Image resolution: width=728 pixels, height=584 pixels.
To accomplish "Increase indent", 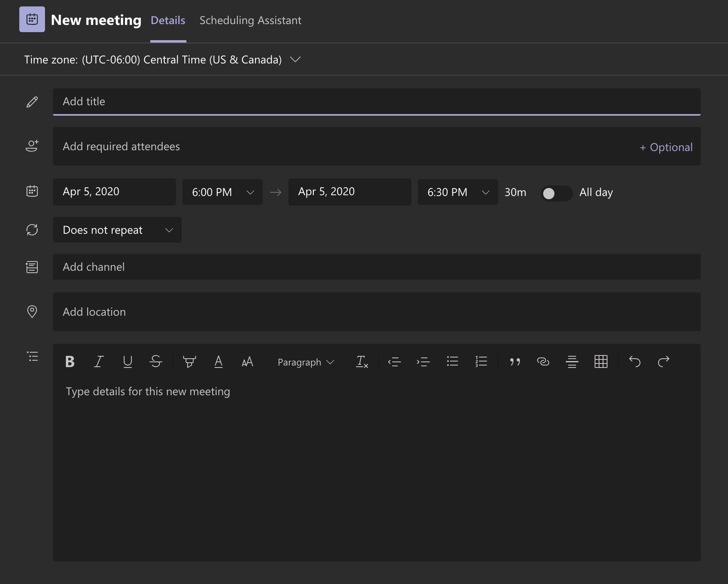I will (423, 362).
